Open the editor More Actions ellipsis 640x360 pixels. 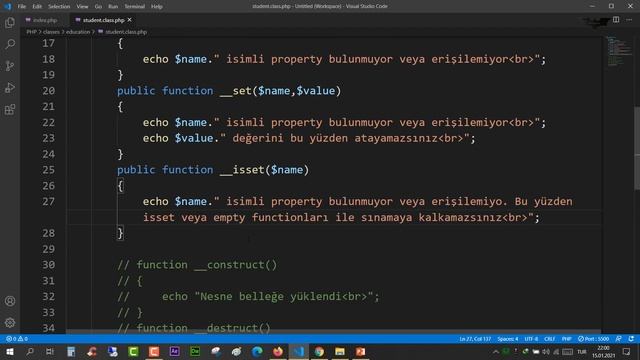(629, 20)
